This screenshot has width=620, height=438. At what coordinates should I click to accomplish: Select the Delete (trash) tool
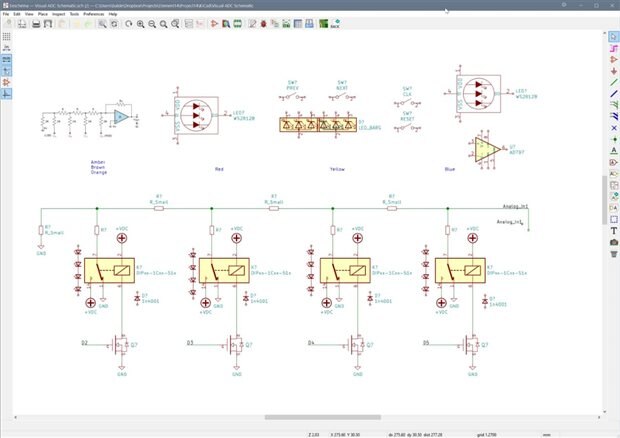(x=612, y=254)
